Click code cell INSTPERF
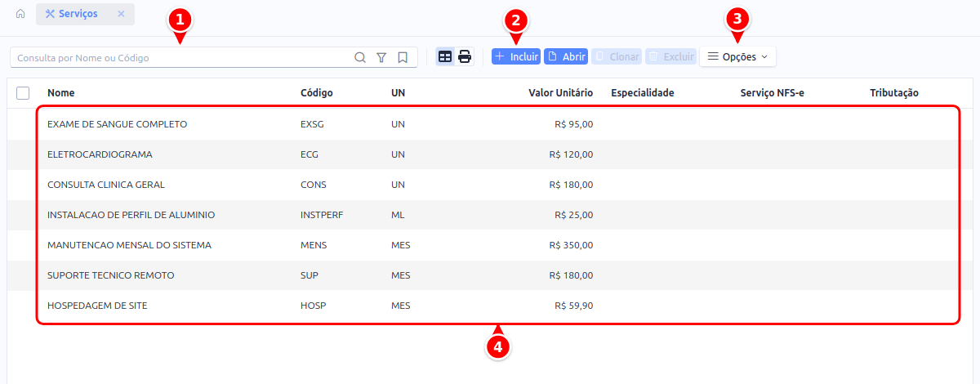This screenshot has width=980, height=384. (322, 215)
